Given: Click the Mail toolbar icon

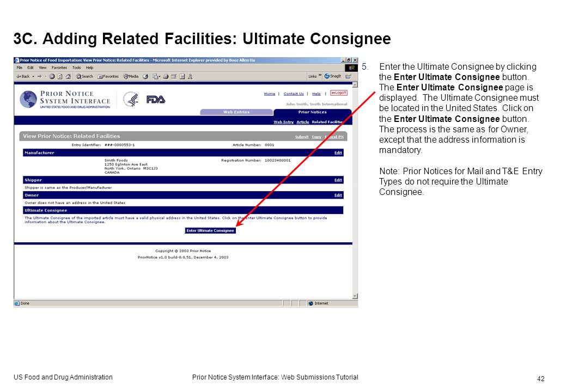Looking at the screenshot, I should (x=155, y=76).
